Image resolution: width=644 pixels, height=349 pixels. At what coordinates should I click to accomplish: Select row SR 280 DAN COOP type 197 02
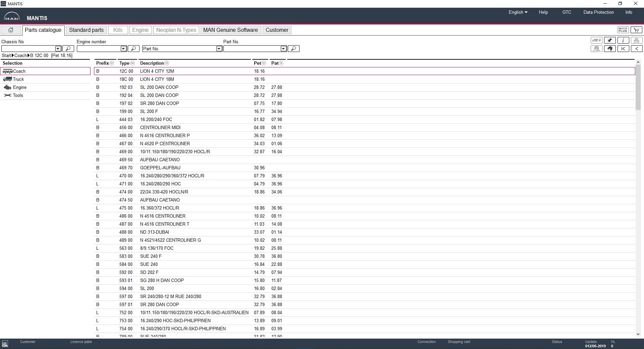(365, 103)
